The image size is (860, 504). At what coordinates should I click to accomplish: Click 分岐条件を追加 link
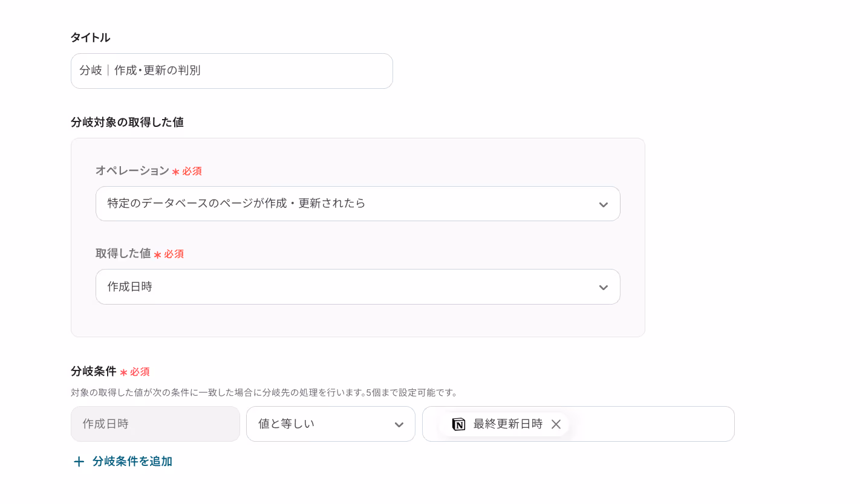(132, 462)
